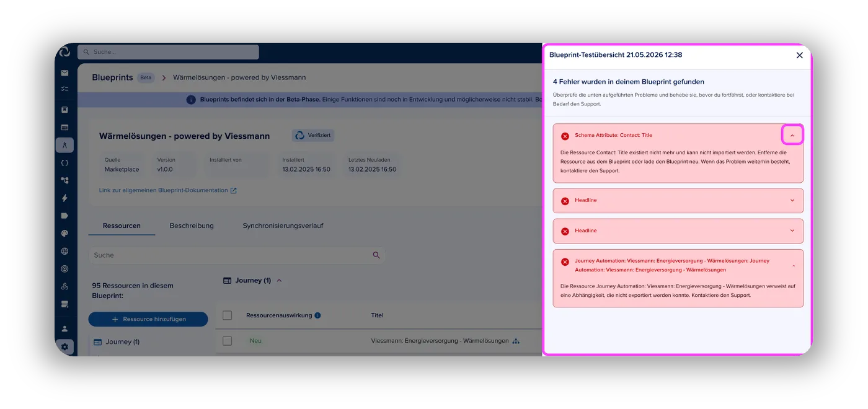Click the Beta badge next to Blueprints
Viewport: 868px width, 409px height.
[x=146, y=77]
